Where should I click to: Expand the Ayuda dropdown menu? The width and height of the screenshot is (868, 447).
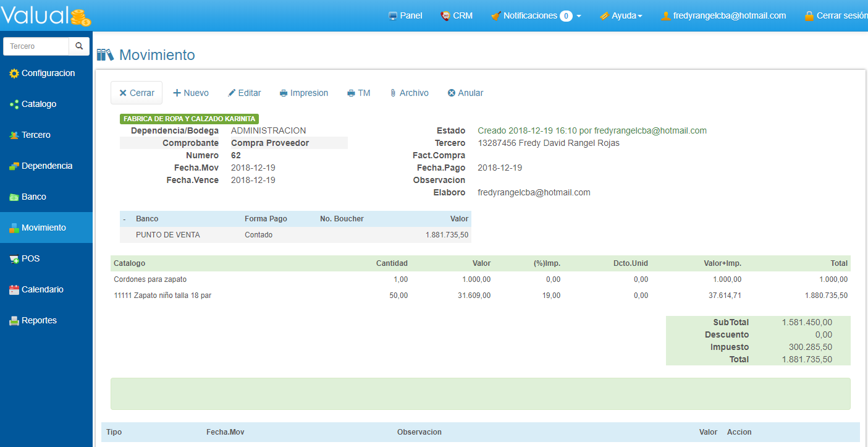[x=621, y=15]
